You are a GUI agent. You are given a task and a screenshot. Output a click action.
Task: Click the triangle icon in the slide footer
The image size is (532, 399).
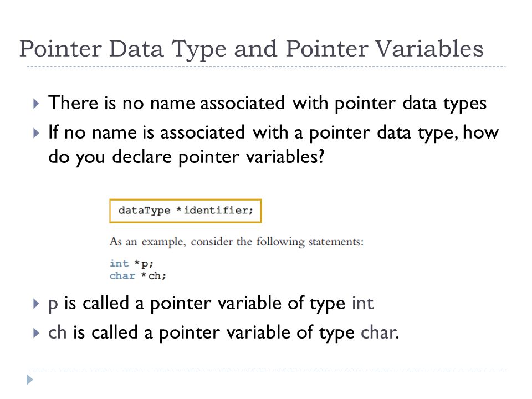click(30, 380)
